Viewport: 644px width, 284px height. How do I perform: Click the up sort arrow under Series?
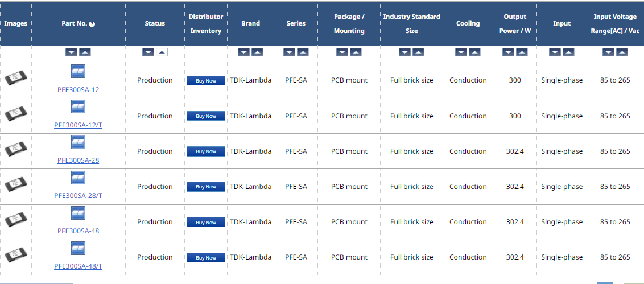[x=303, y=52]
